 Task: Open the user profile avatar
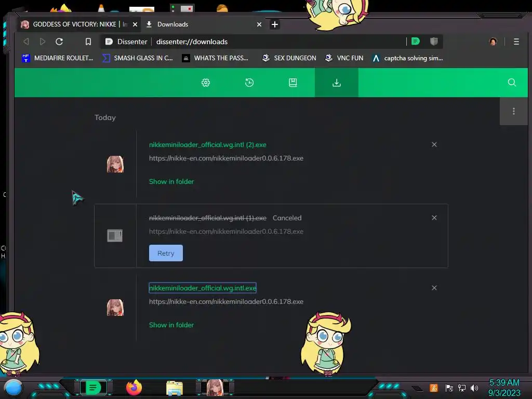click(493, 42)
